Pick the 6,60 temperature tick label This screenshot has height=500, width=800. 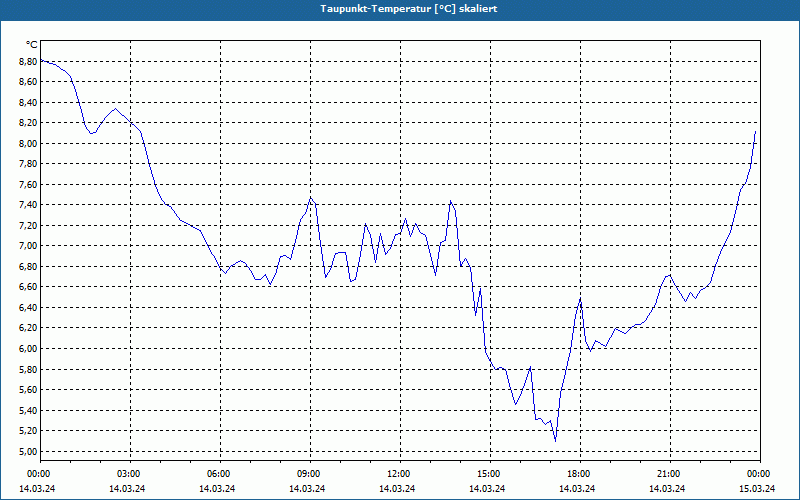click(28, 287)
